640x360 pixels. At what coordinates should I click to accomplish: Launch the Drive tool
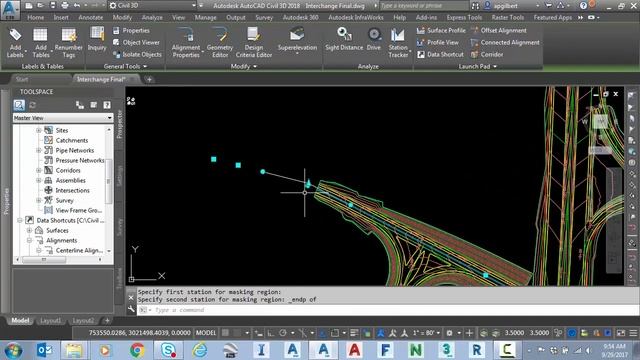tap(373, 40)
